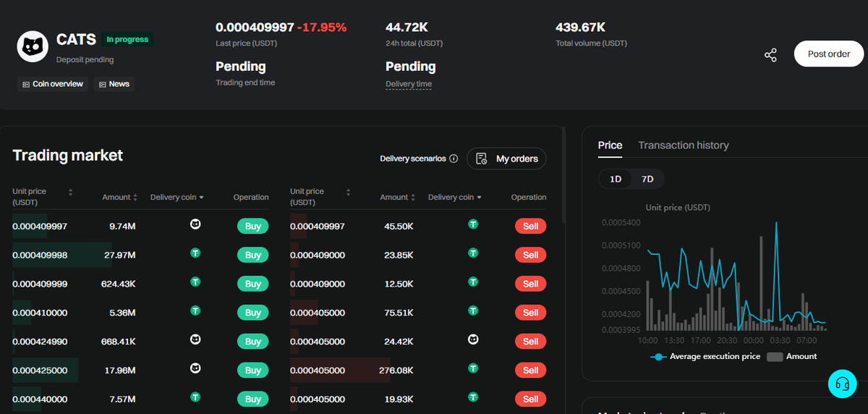Click the In progress status badge
Viewport: 868px width, 414px height.
click(x=127, y=39)
